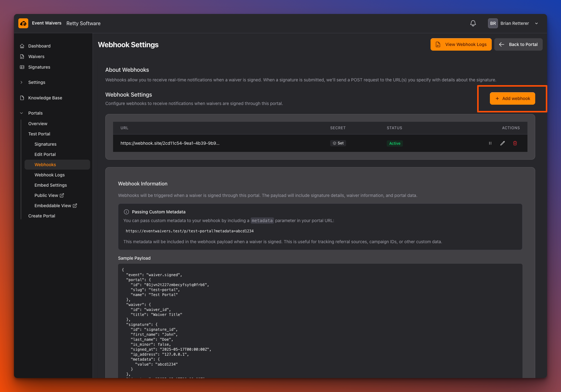Switch to the Webhook Logs page

49,175
